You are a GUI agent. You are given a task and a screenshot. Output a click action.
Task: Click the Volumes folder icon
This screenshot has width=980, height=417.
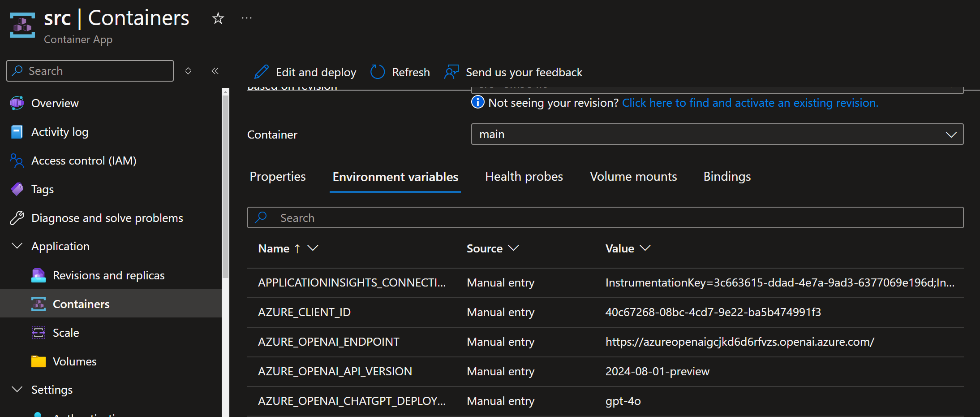(39, 361)
